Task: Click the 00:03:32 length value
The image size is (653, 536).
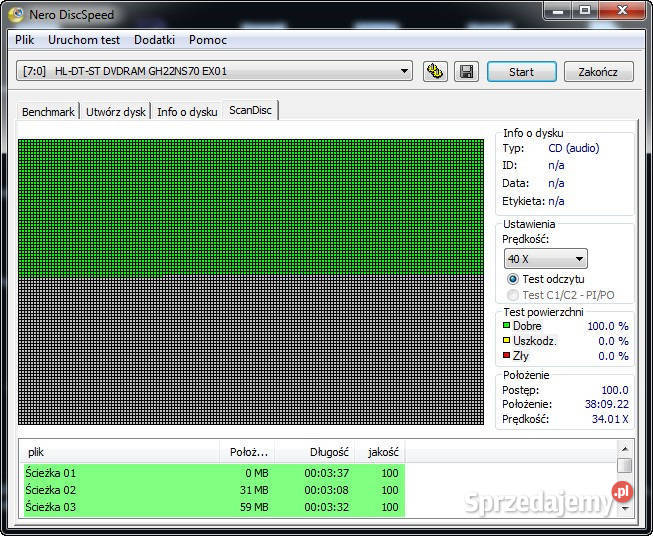Action: pos(326,507)
